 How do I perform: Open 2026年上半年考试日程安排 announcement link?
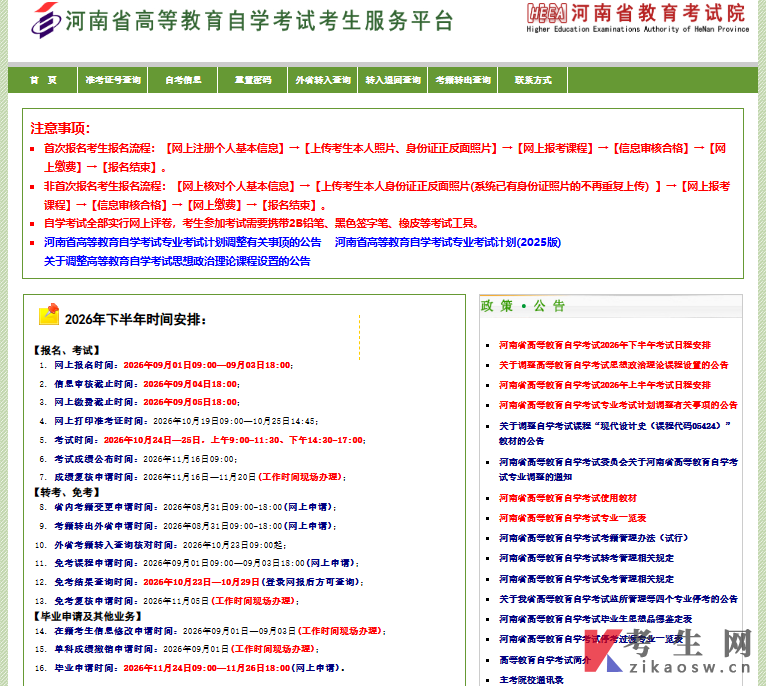pyautogui.click(x=604, y=385)
